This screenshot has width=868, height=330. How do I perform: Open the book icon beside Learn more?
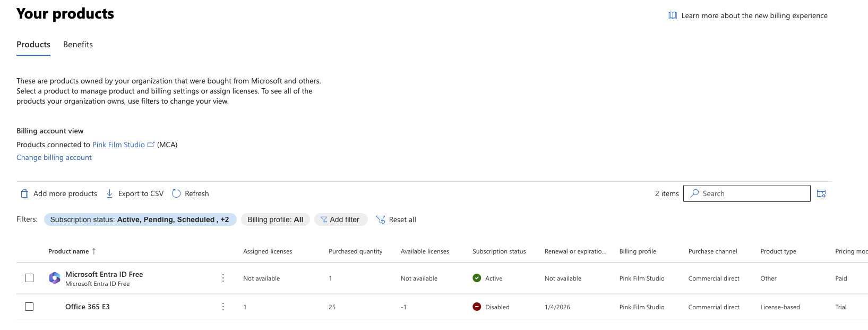[x=673, y=15]
